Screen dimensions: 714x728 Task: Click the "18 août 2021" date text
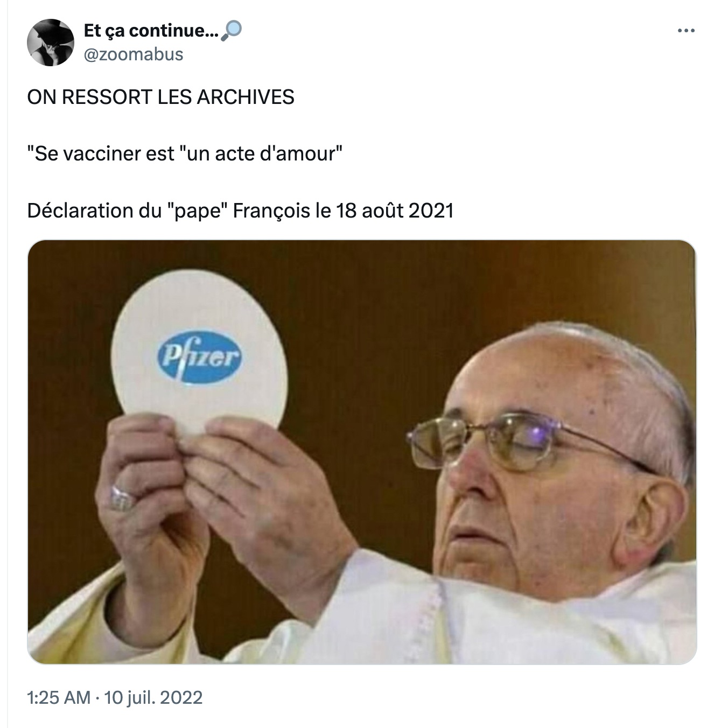[395, 211]
